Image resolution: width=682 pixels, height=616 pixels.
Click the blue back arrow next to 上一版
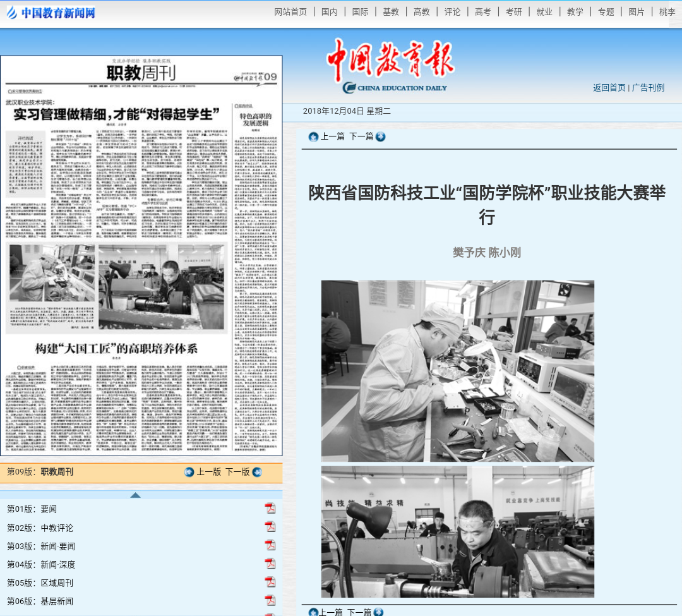click(x=189, y=472)
